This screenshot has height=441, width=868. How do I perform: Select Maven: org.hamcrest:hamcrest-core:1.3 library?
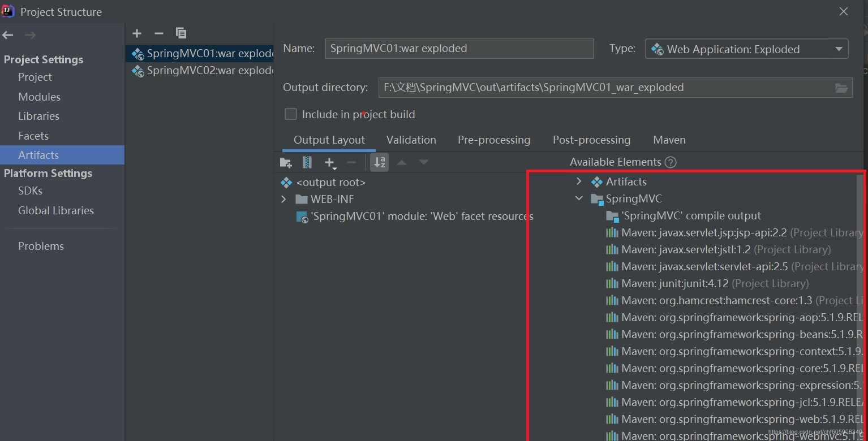point(733,300)
